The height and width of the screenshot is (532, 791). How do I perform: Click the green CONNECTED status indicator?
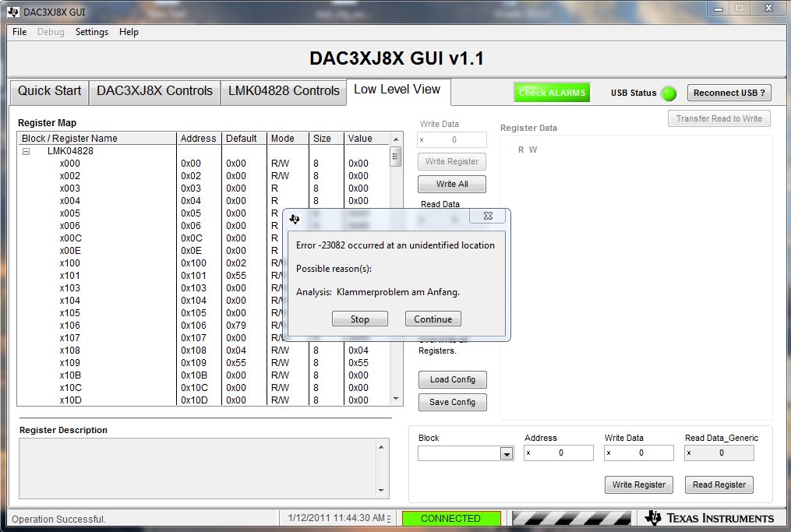pyautogui.click(x=451, y=519)
